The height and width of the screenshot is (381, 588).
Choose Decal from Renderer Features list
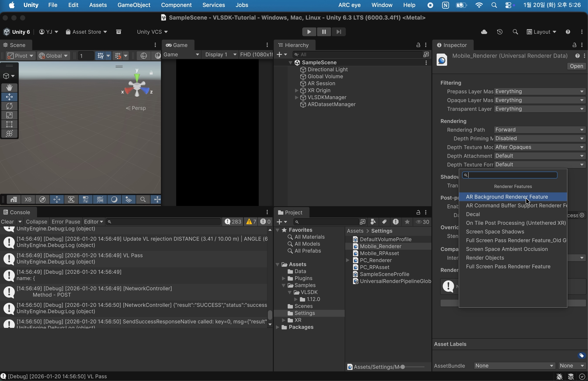point(473,214)
